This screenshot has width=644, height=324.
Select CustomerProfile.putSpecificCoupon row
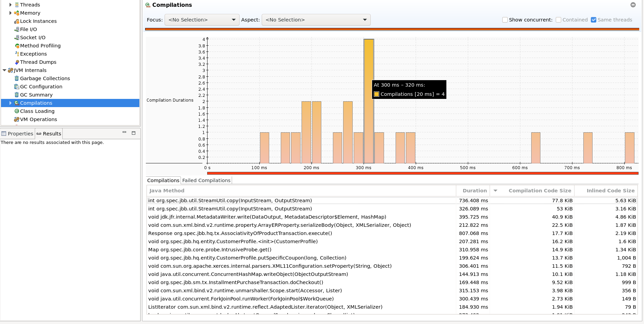[x=392, y=258]
